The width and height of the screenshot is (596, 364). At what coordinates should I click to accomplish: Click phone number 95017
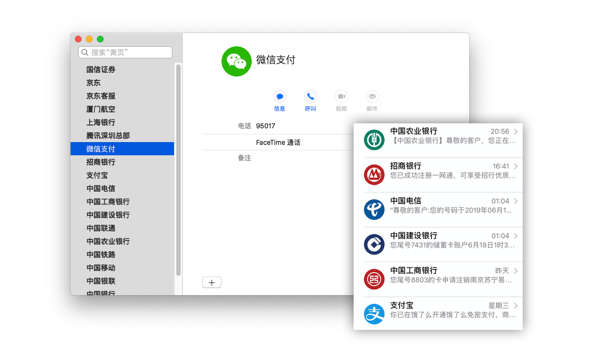[x=266, y=126]
